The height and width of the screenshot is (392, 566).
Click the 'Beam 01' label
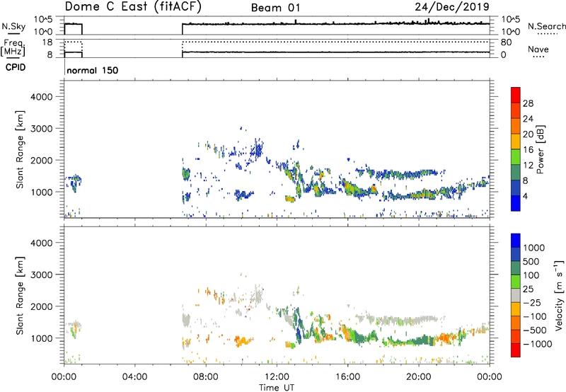point(275,8)
